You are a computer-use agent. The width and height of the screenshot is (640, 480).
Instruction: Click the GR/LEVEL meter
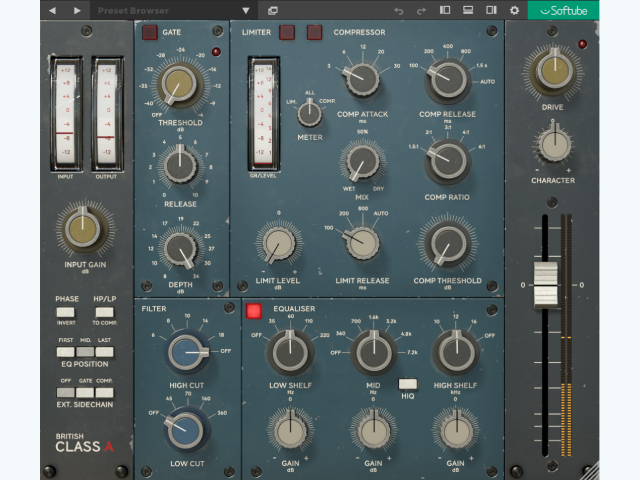tap(264, 113)
